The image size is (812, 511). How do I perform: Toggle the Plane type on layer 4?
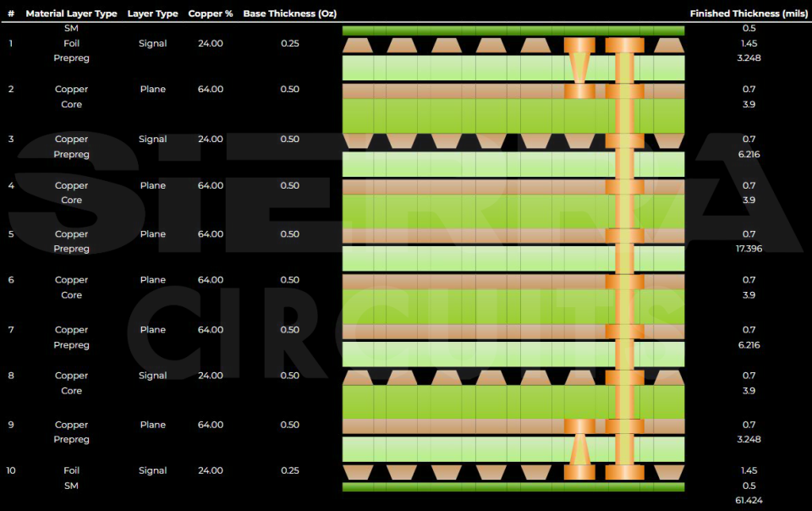click(x=153, y=185)
